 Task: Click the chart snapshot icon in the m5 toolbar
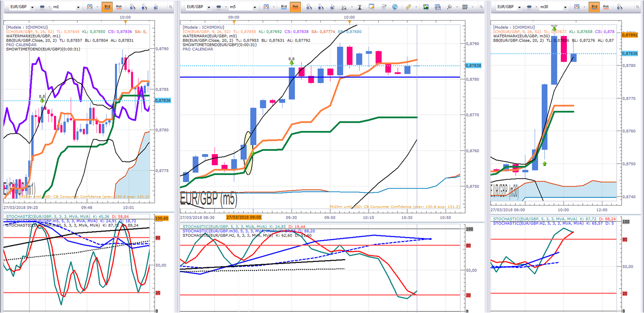point(438,7)
